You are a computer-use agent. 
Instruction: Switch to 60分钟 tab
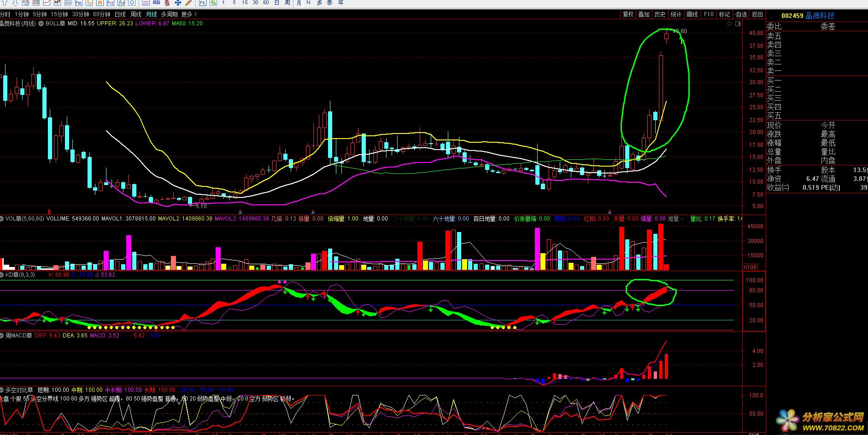(102, 14)
